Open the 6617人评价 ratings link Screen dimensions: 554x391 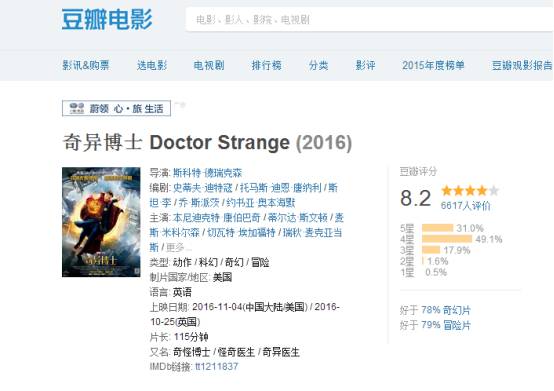tap(465, 206)
